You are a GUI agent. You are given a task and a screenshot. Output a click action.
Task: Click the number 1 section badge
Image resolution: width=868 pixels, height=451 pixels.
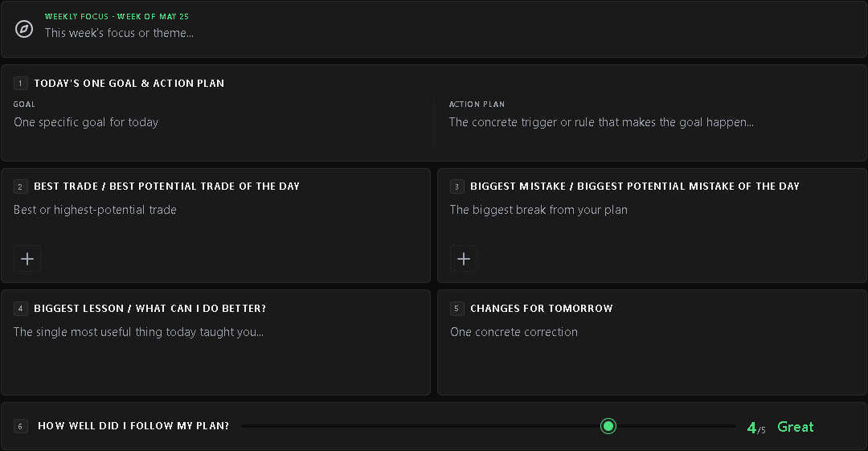20,83
